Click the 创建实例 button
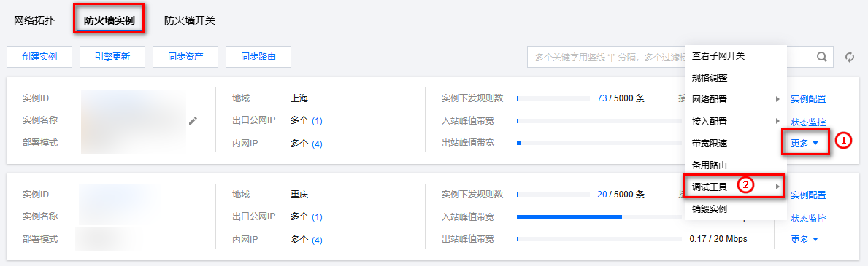Screen dimensions: 868x266 pyautogui.click(x=39, y=56)
